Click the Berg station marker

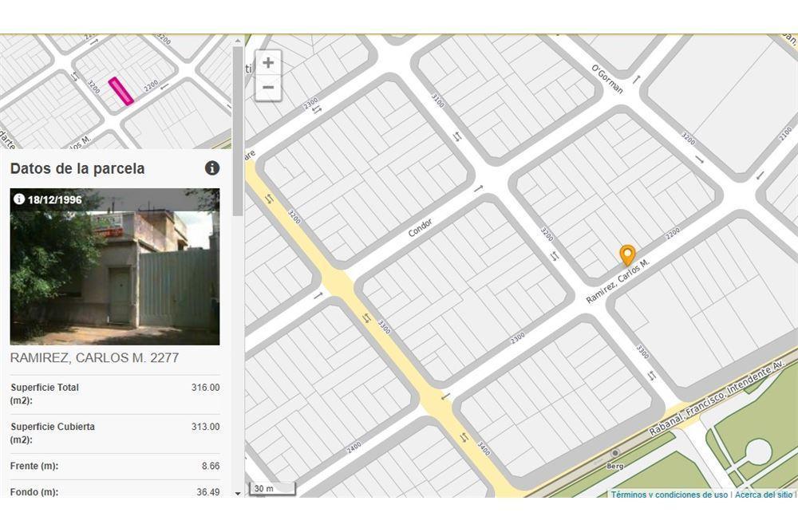(x=615, y=453)
